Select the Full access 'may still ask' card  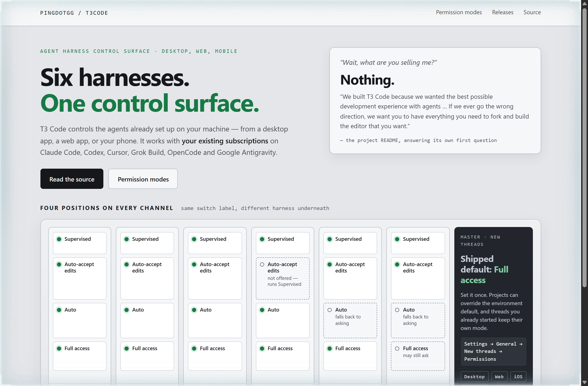pyautogui.click(x=418, y=356)
